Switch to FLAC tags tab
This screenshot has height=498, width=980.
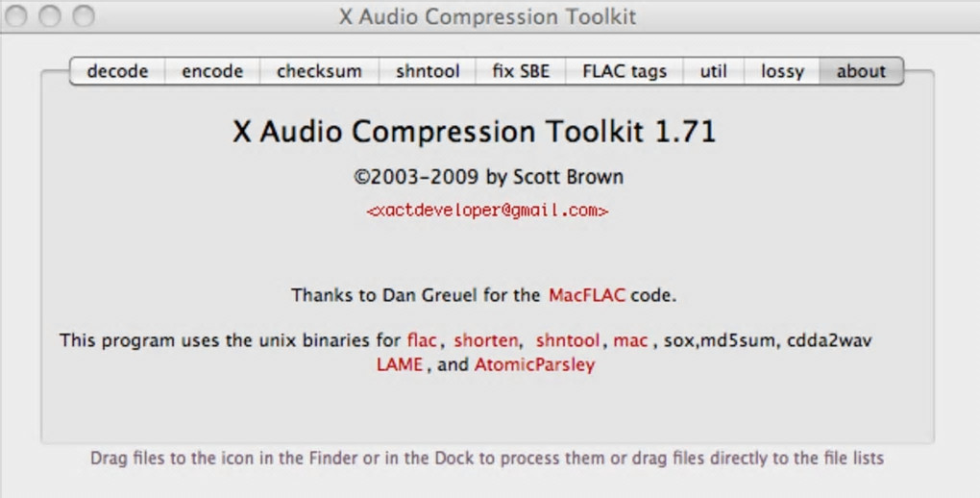(624, 71)
